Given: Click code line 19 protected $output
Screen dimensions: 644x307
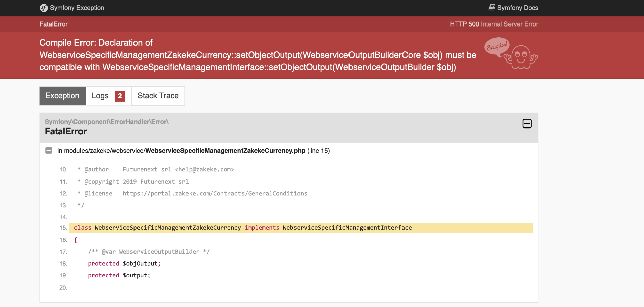Looking at the screenshot, I should click(x=119, y=275).
